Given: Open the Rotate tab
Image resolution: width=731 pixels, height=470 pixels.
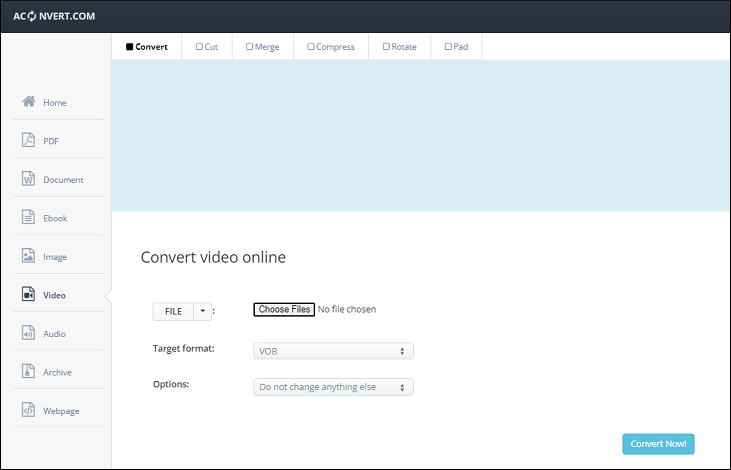Looking at the screenshot, I should point(400,47).
